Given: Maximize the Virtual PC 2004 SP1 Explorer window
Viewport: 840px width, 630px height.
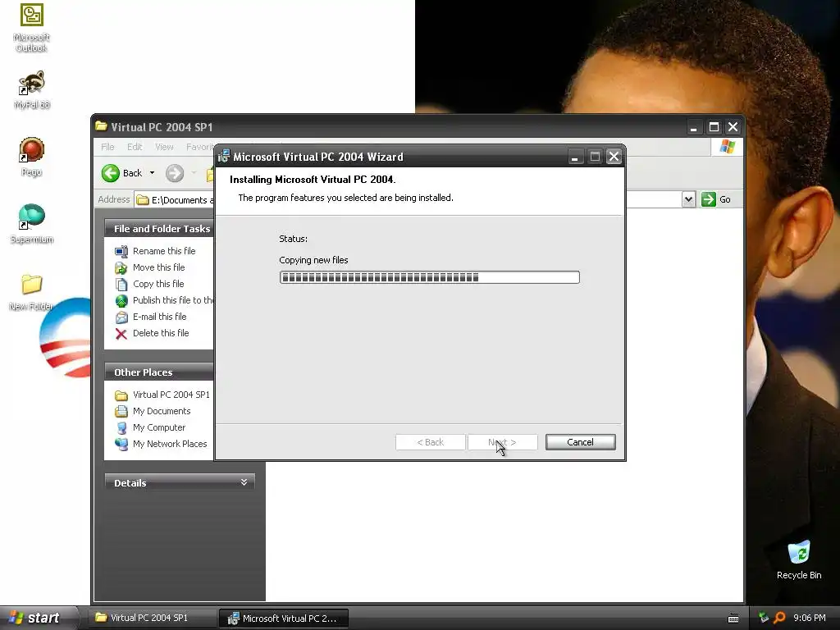Looking at the screenshot, I should click(x=714, y=127).
